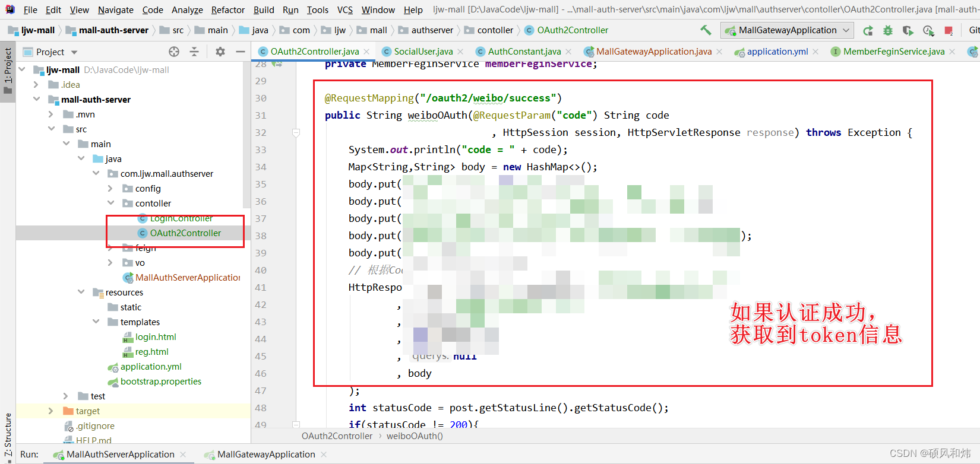Start debugging with the bug icon
This screenshot has height=464, width=980.
888,30
